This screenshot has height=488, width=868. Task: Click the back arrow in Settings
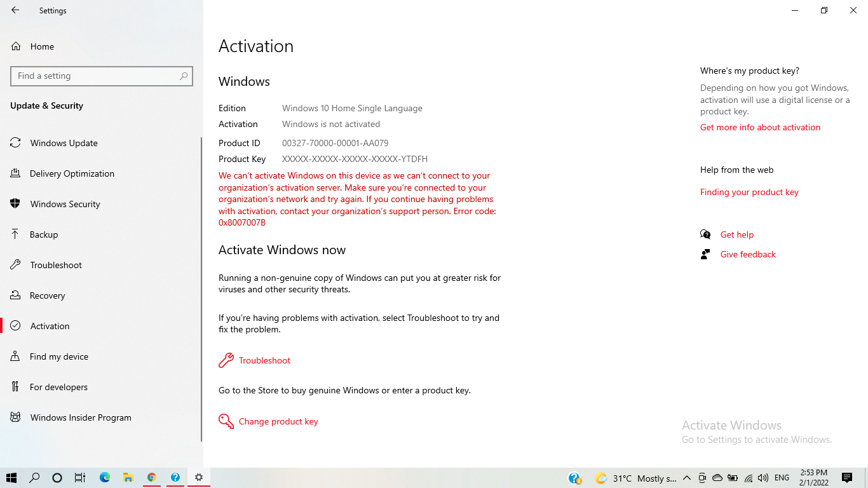(14, 10)
